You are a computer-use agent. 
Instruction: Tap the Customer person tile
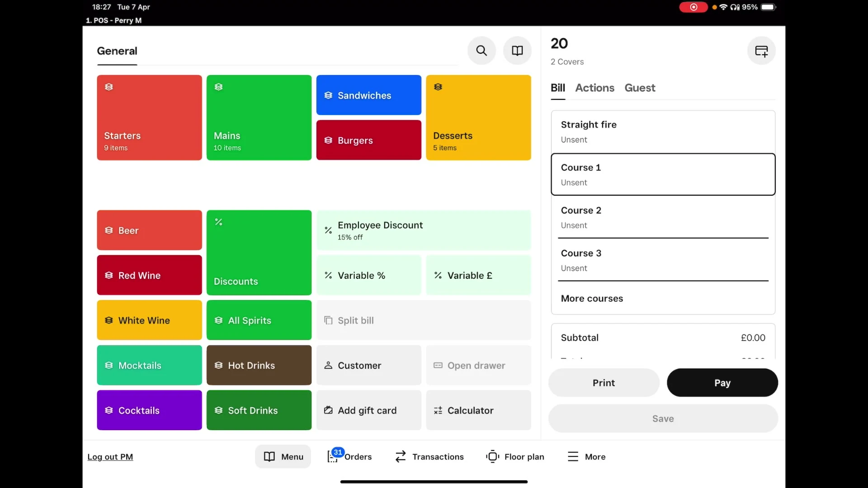(368, 365)
